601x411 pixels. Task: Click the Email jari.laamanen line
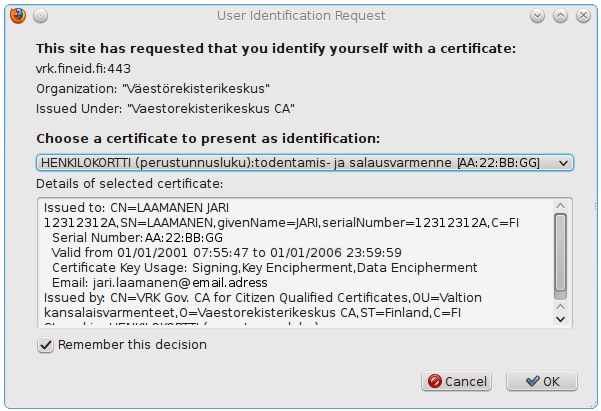click(x=160, y=283)
